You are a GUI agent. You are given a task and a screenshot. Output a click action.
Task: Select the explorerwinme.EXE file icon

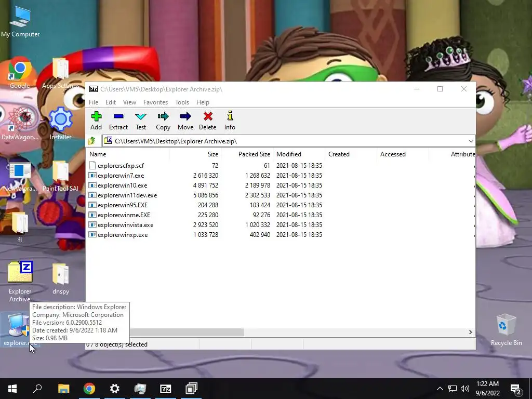click(x=92, y=215)
